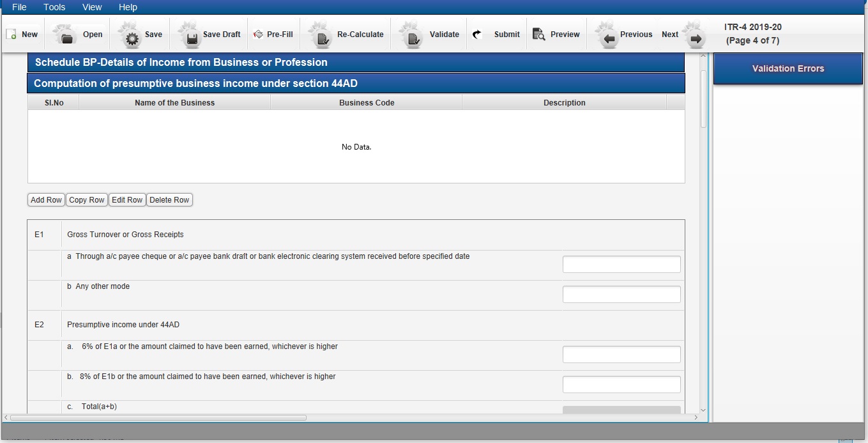Open the Tools menu
This screenshot has height=443, width=868.
(x=54, y=7)
